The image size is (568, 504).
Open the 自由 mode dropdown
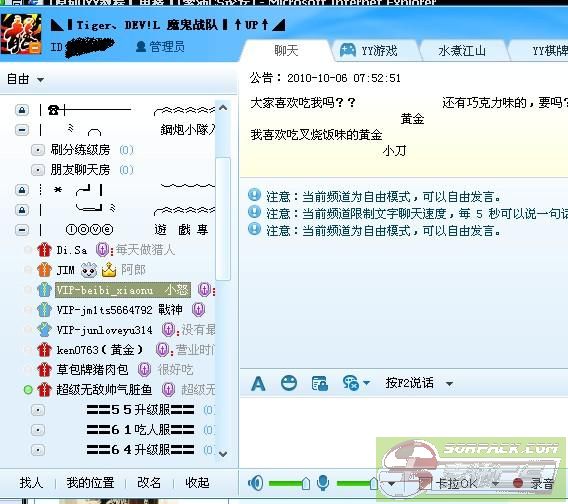point(25,79)
